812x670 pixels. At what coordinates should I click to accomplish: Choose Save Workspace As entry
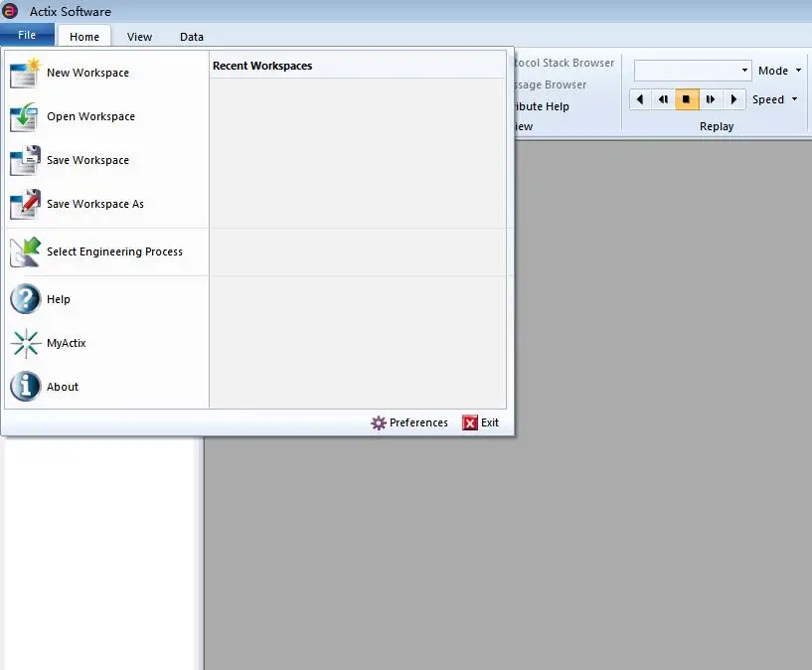pos(106,204)
